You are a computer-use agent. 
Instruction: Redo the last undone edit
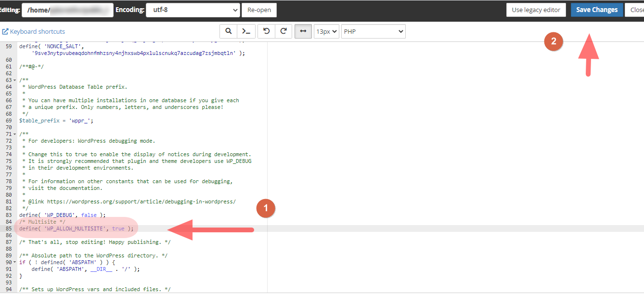283,31
